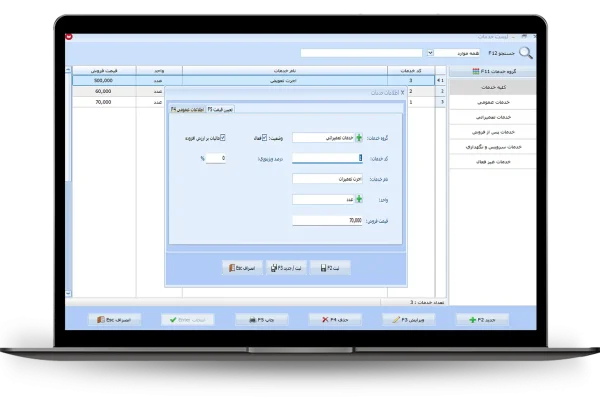Click the service code column header
The image size is (600, 400).
click(411, 71)
